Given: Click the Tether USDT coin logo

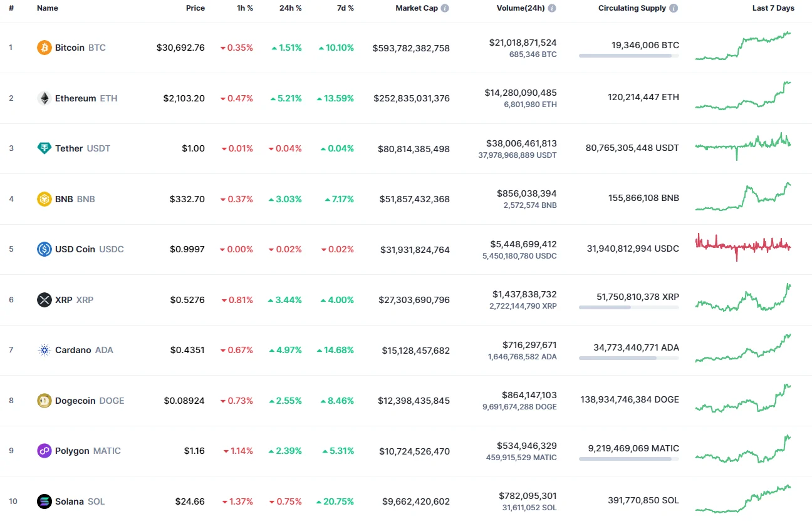Looking at the screenshot, I should [x=43, y=148].
